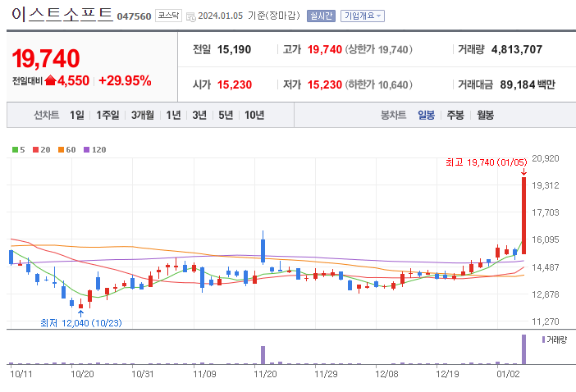576x392 pixels.
Task: Select the 10년 line chart period
Action: 254,116
